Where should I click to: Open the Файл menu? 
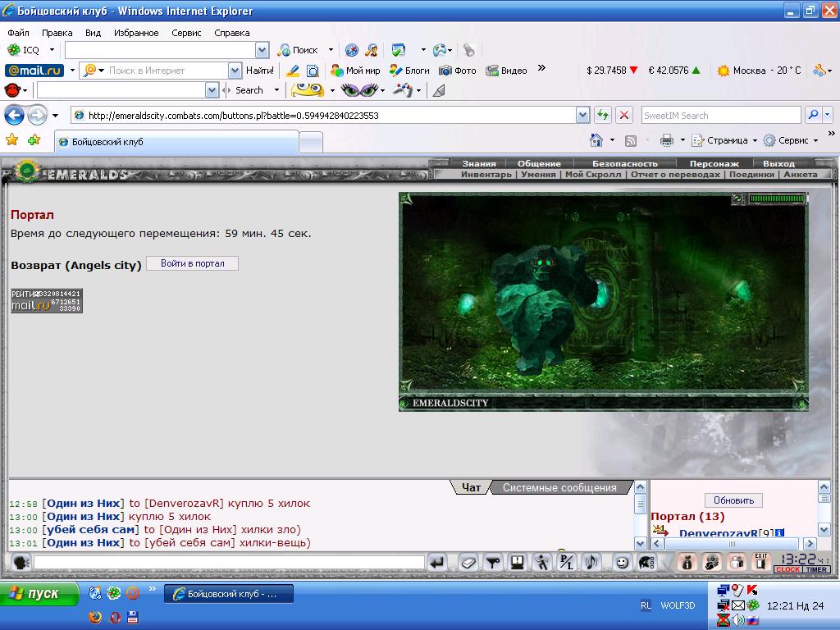(18, 33)
